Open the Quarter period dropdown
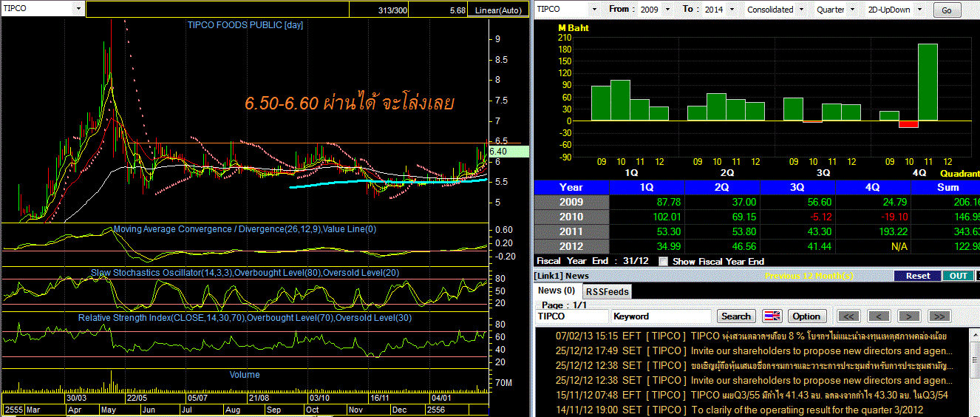The height and width of the screenshot is (417, 980). click(851, 10)
